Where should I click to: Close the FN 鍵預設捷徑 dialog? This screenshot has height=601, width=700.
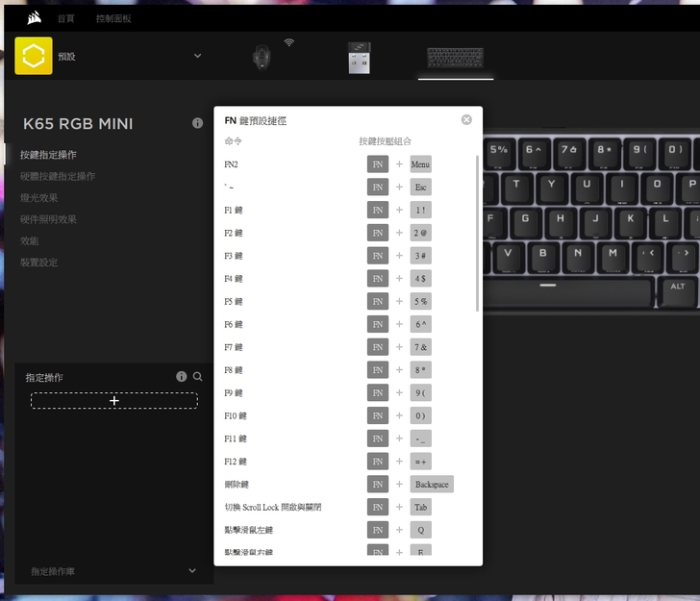click(x=466, y=120)
